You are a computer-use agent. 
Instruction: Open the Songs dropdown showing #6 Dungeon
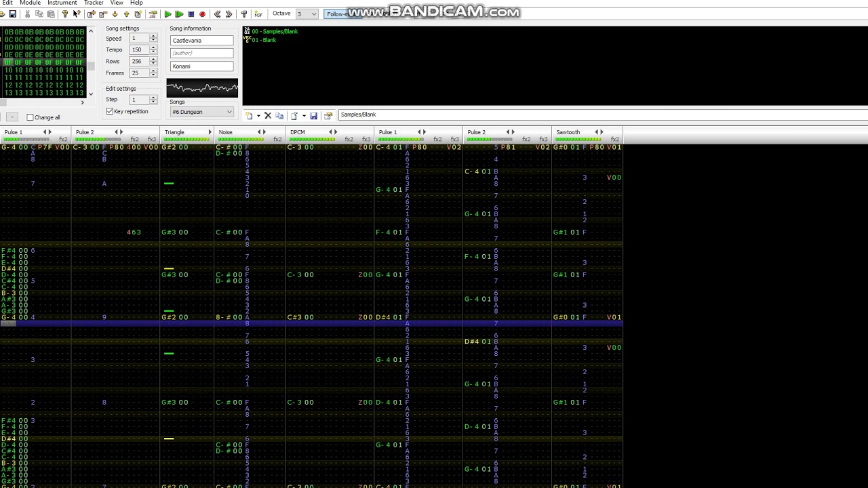[202, 112]
